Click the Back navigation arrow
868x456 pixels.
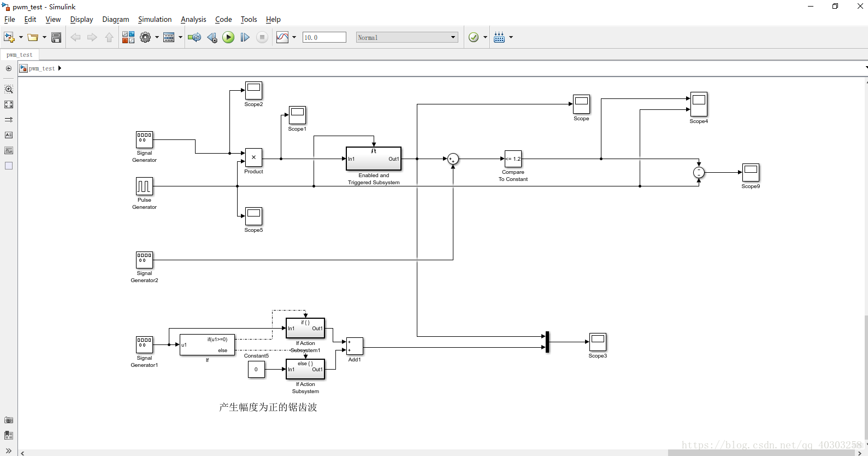point(75,37)
